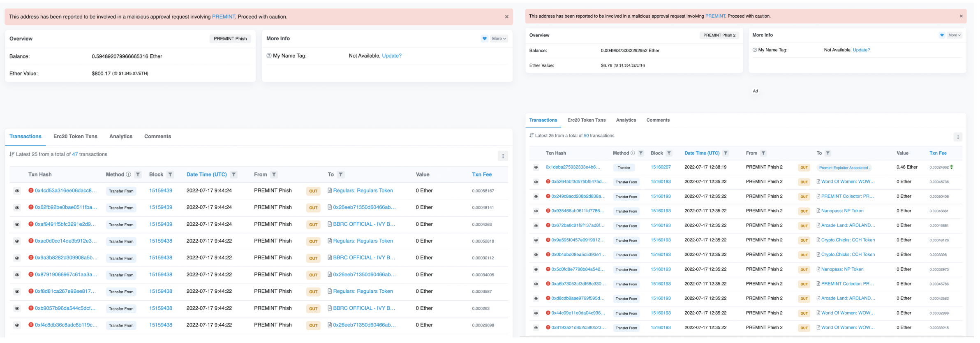Viewport: 980px width, 343px height.
Task: Open the Block column filter in the 47-transaction table
Action: [170, 174]
